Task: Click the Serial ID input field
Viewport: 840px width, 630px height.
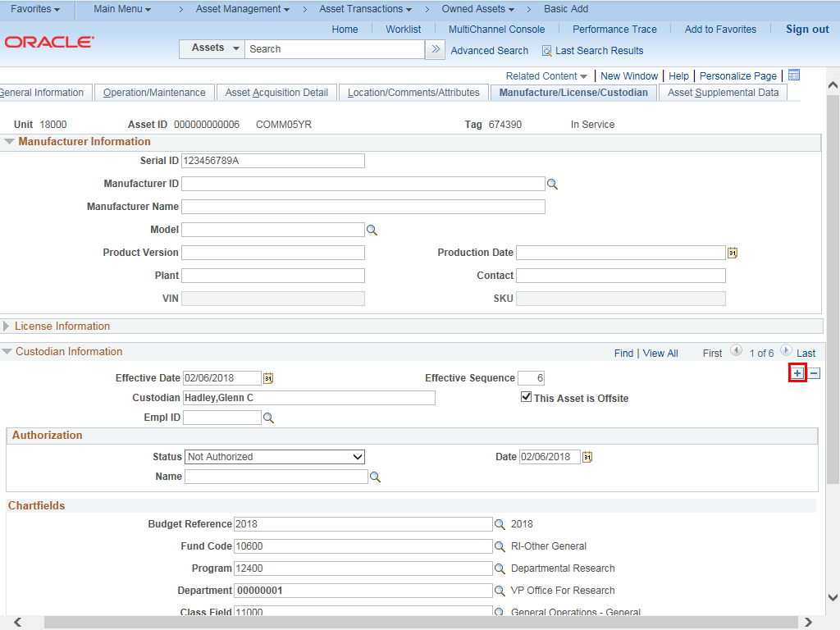Action: point(272,161)
